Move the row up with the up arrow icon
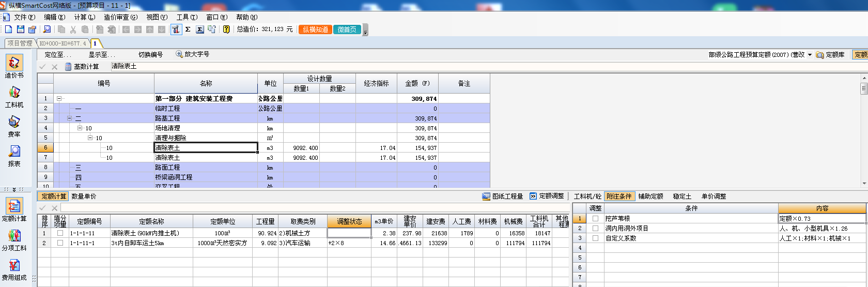 click(150, 29)
